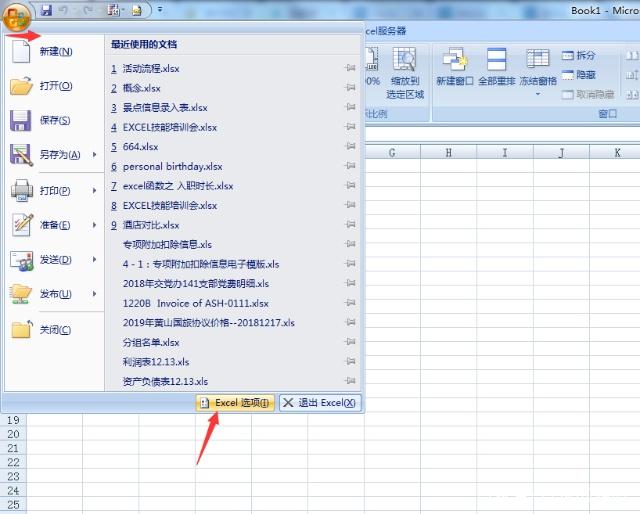The image size is (640, 514).
Task: Open the Excel 选项(I) dialog
Action: pos(235,403)
